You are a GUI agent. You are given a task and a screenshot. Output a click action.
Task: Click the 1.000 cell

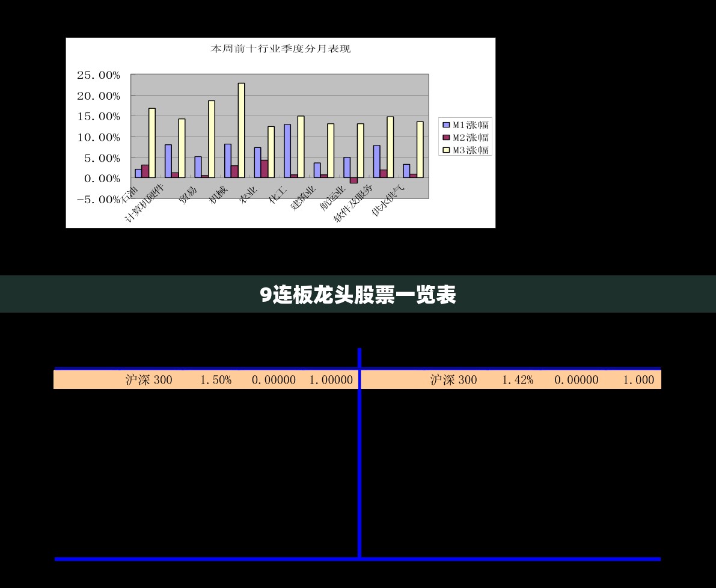point(639,380)
